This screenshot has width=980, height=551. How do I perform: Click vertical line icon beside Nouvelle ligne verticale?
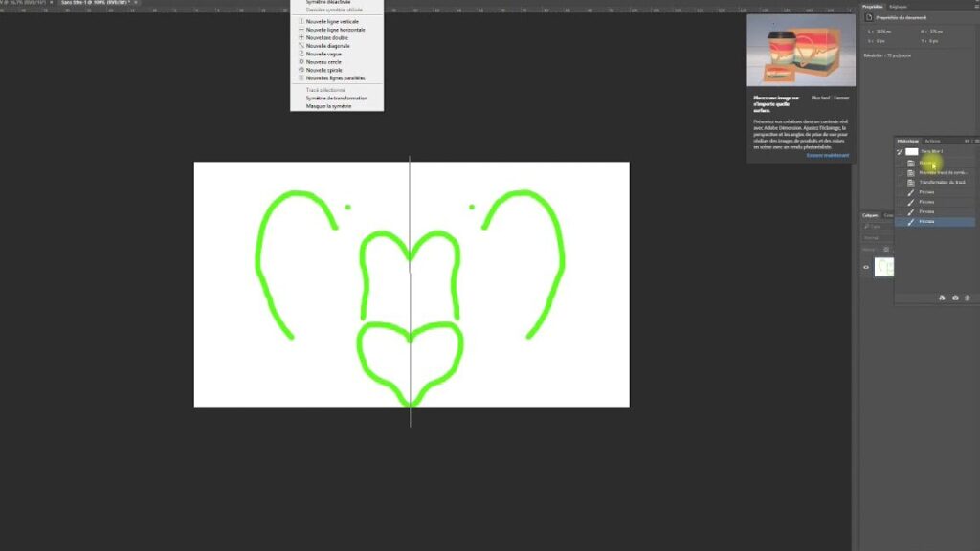click(301, 21)
